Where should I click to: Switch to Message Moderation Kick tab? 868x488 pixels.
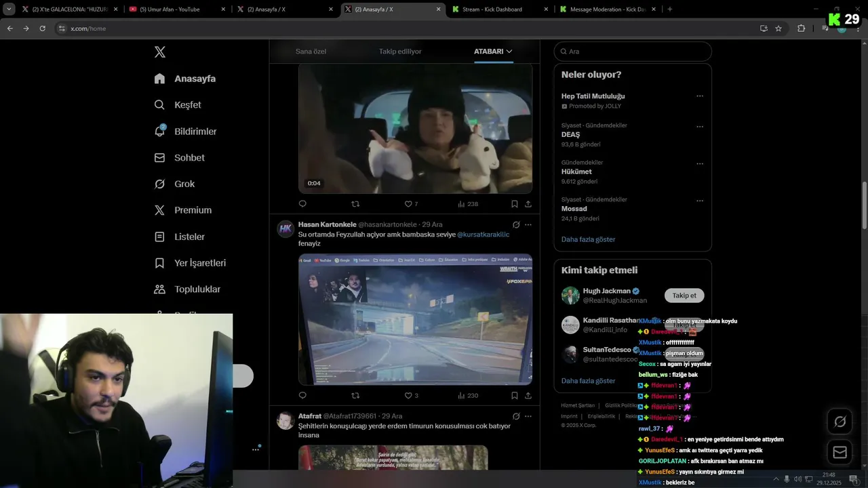[607, 9]
